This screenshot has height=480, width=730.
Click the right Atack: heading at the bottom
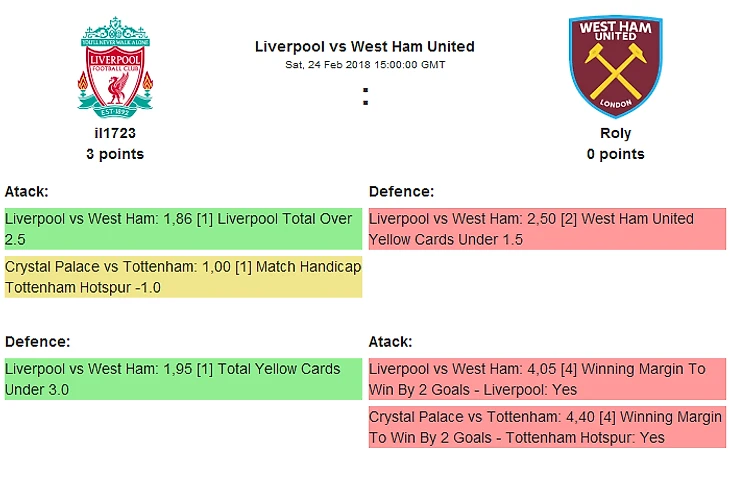[x=390, y=341]
